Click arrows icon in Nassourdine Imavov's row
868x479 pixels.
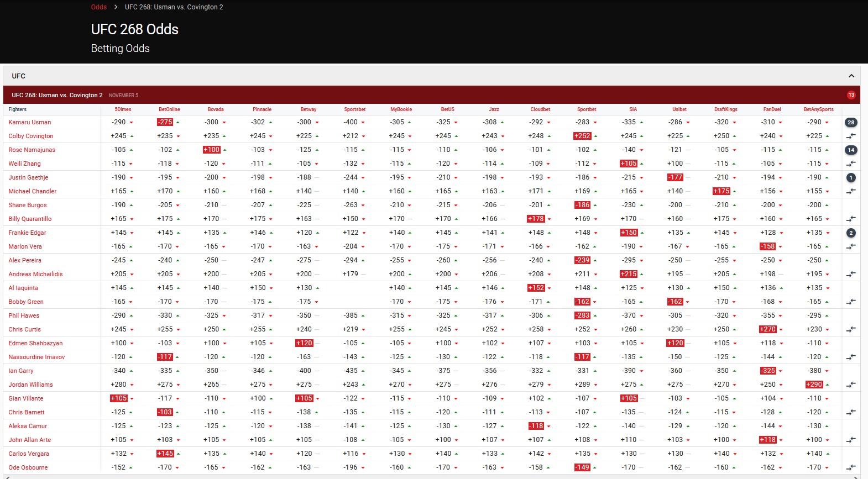point(851,357)
